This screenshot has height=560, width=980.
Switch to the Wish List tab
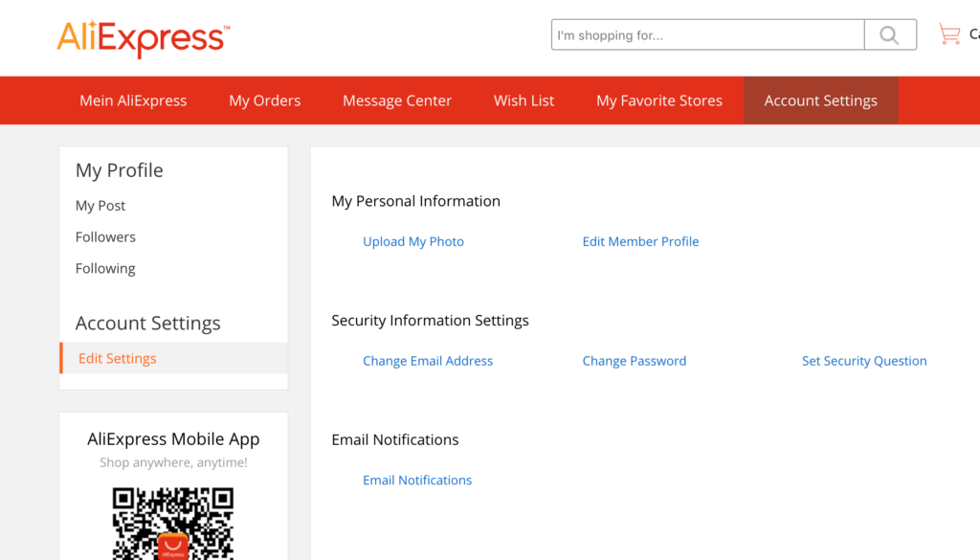click(523, 101)
